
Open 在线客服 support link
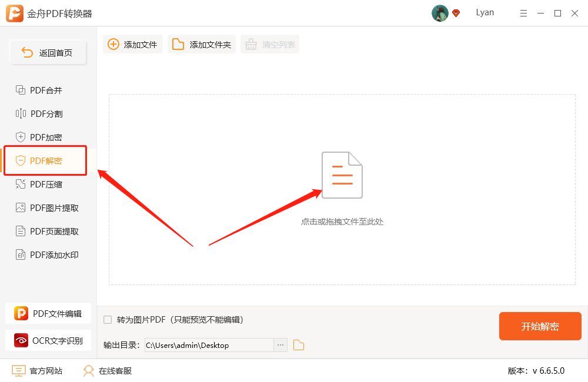108,371
